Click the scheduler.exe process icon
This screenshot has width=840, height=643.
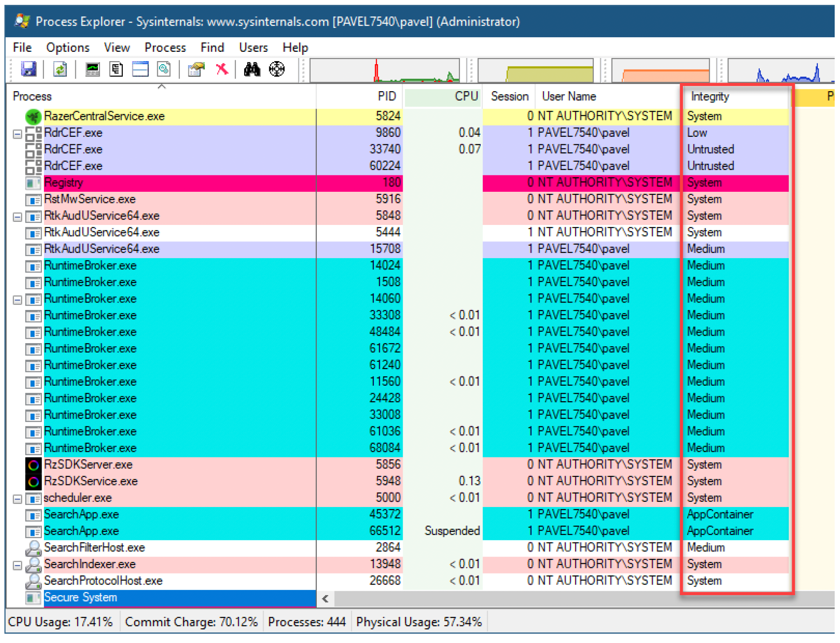[x=33, y=499]
